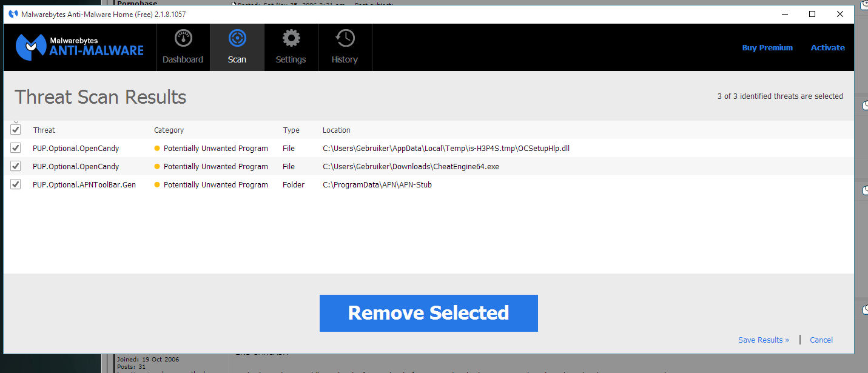Open the Dashboard tab
The height and width of the screenshot is (373, 868).
[183, 47]
